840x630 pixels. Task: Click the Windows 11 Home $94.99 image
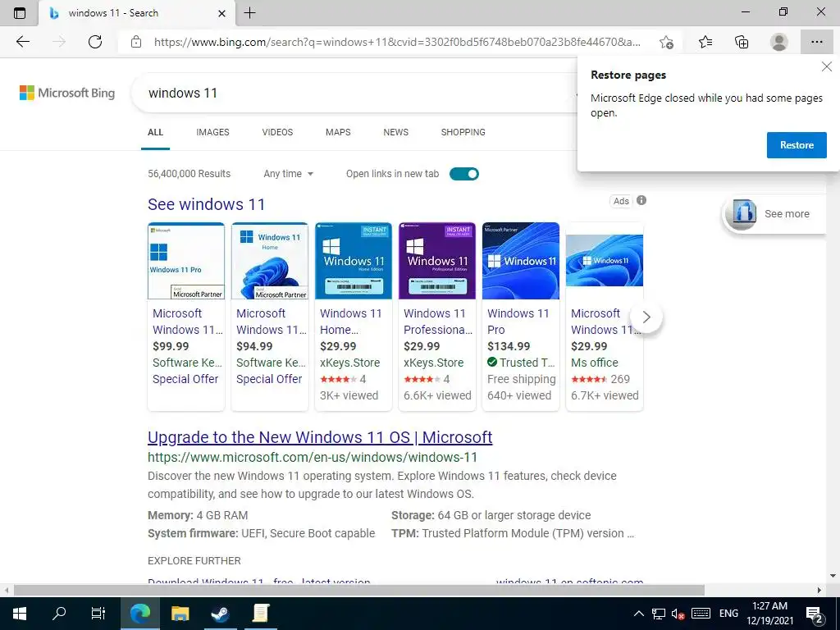[x=269, y=261]
